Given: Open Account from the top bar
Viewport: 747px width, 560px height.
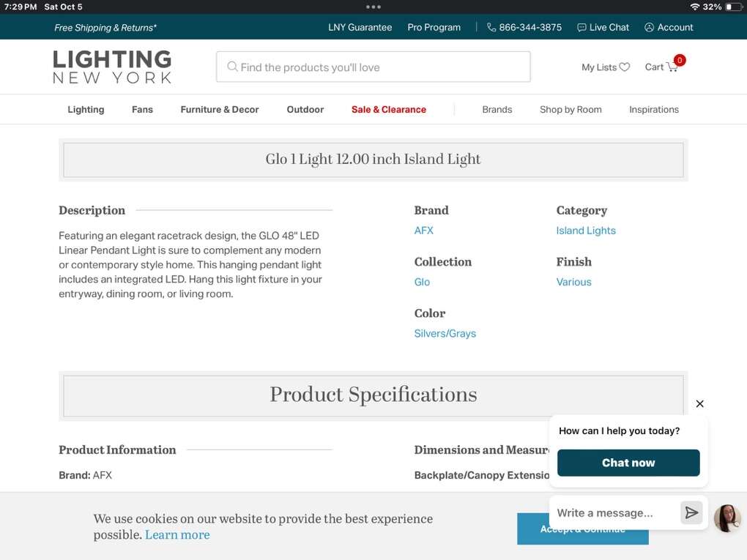Looking at the screenshot, I should (x=669, y=27).
